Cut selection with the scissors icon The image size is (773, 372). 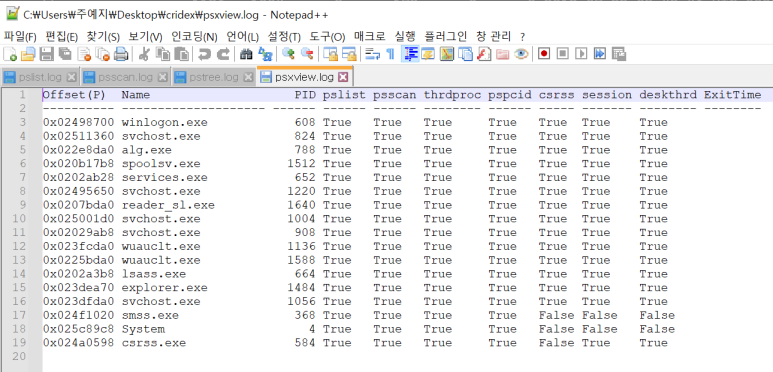click(x=143, y=54)
